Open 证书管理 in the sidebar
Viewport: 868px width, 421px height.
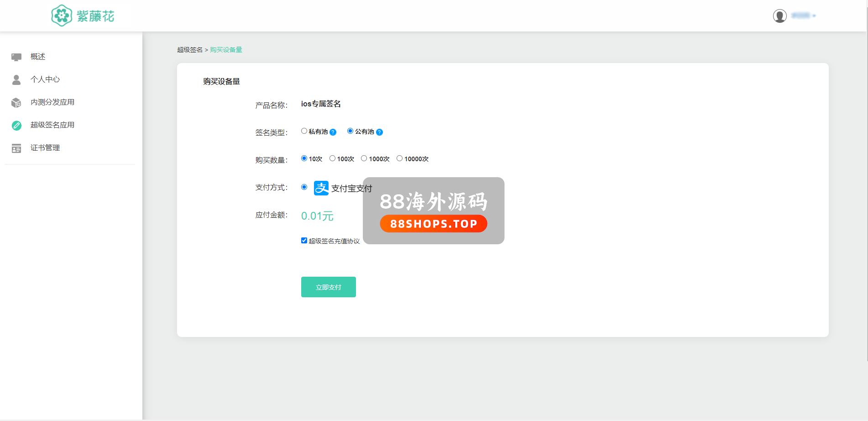click(x=45, y=148)
